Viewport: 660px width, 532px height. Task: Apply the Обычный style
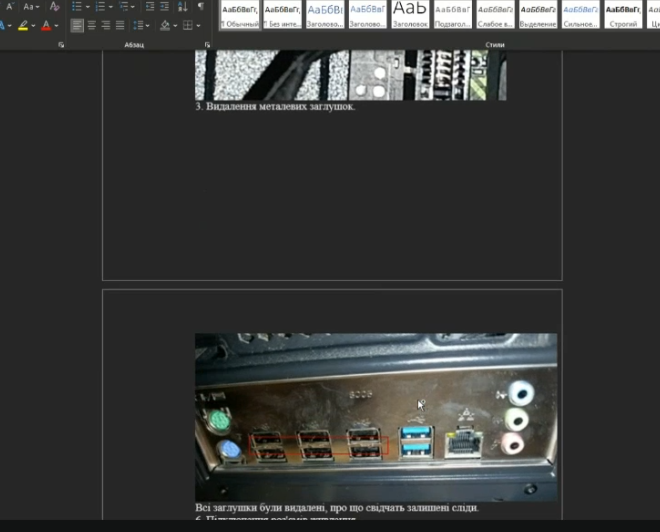coord(240,14)
